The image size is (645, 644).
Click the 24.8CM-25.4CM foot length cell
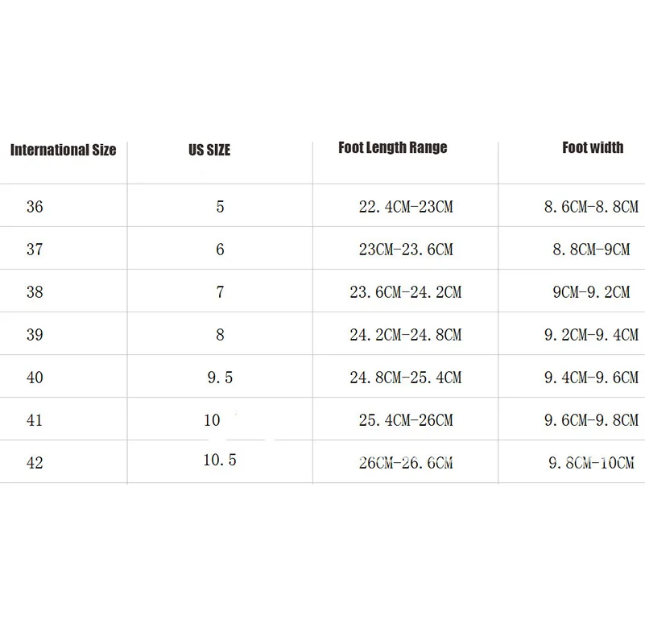(x=406, y=378)
